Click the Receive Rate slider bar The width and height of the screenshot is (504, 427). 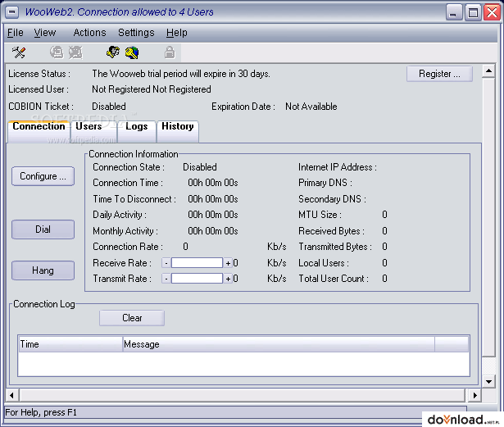point(197,263)
